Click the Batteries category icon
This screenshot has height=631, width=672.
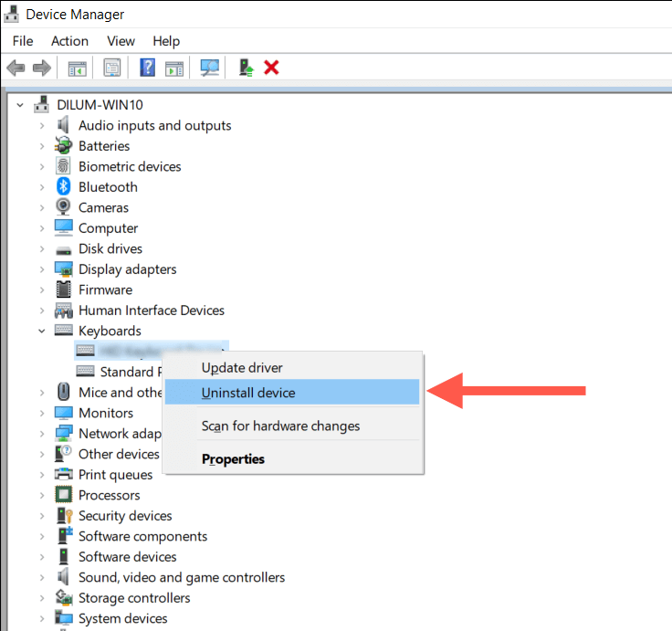pyautogui.click(x=63, y=145)
